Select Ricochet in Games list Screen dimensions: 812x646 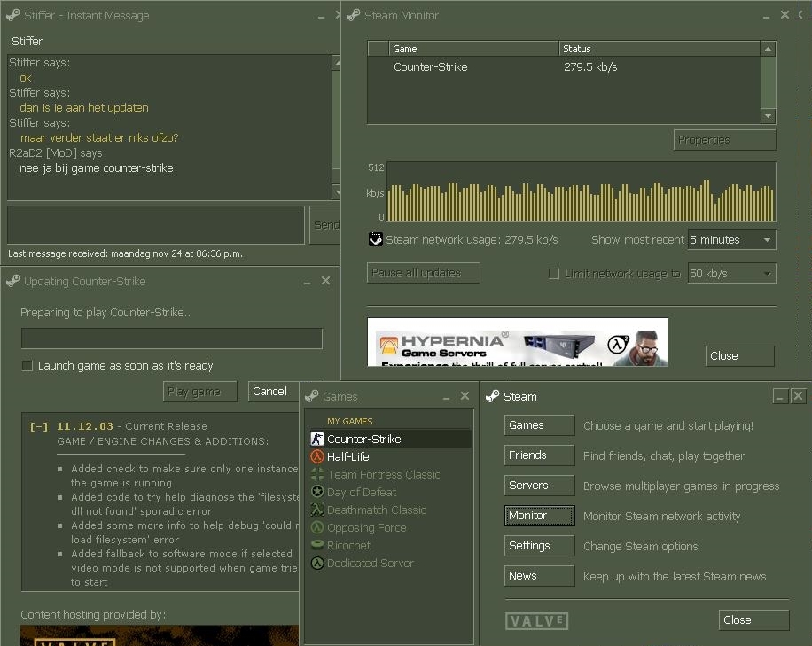pos(390,545)
